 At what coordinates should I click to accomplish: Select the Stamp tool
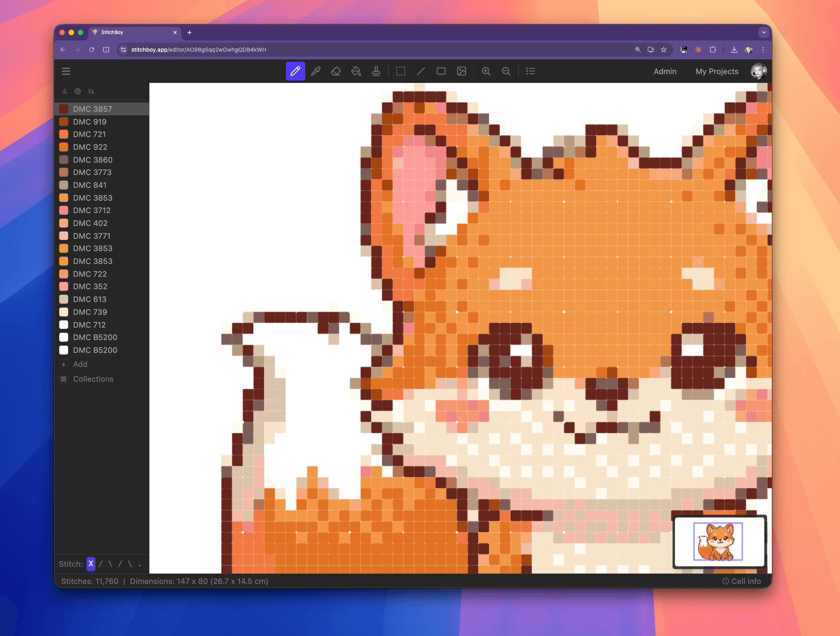376,71
